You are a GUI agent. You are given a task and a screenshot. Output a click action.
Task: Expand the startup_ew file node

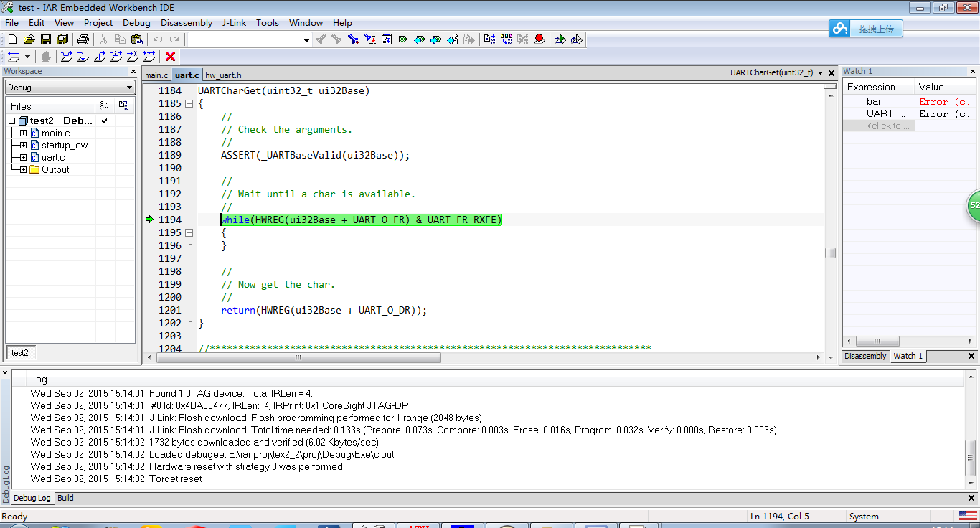pos(23,146)
